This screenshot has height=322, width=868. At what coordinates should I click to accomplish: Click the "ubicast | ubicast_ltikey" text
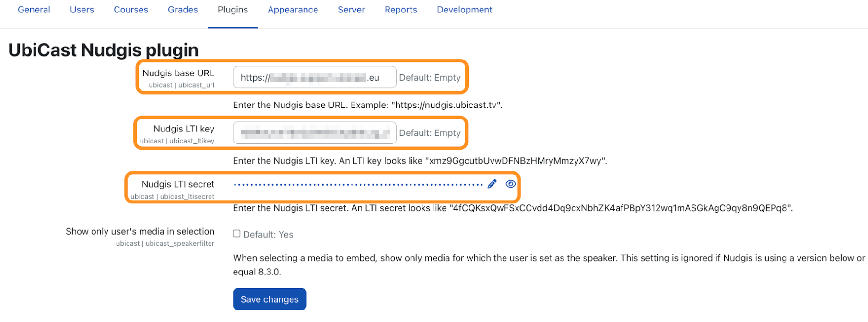pos(177,141)
